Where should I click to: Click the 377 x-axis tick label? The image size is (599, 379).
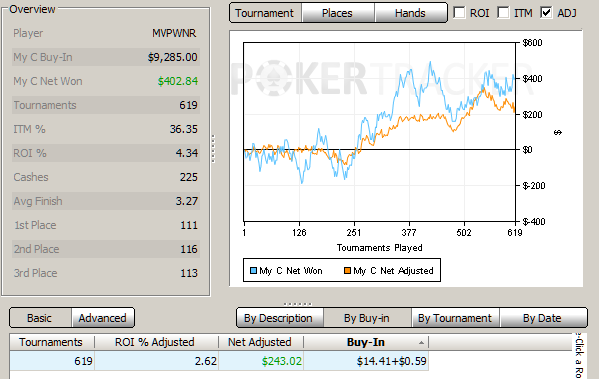(x=409, y=232)
